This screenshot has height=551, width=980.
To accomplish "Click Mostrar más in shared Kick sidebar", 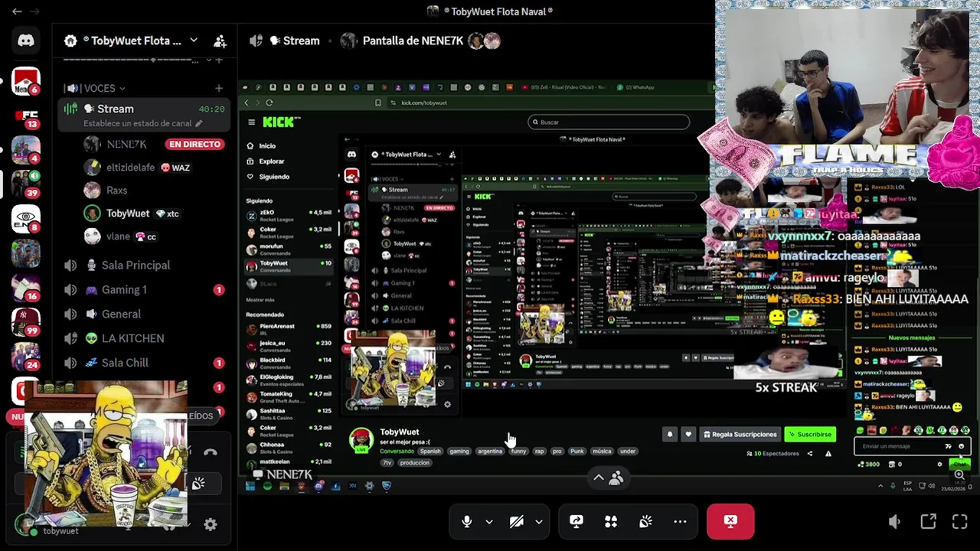I will (260, 300).
